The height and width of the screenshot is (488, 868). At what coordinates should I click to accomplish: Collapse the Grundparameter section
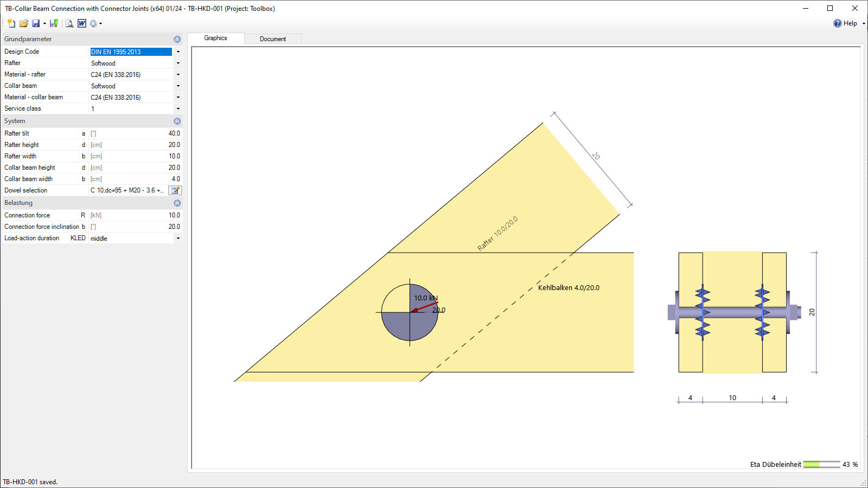(x=177, y=39)
